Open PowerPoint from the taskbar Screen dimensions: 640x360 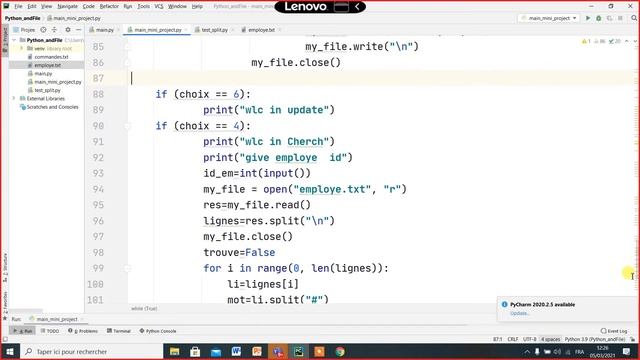[257, 351]
